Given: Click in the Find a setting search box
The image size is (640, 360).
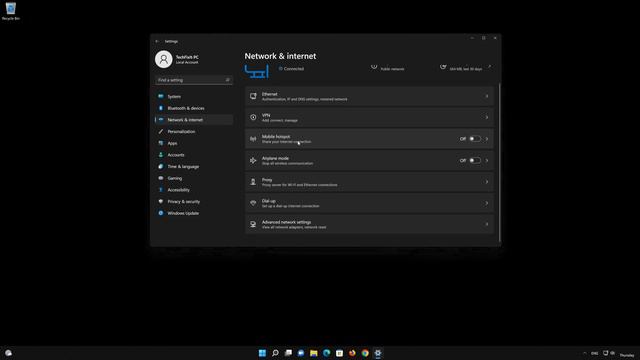Looking at the screenshot, I should 194,80.
